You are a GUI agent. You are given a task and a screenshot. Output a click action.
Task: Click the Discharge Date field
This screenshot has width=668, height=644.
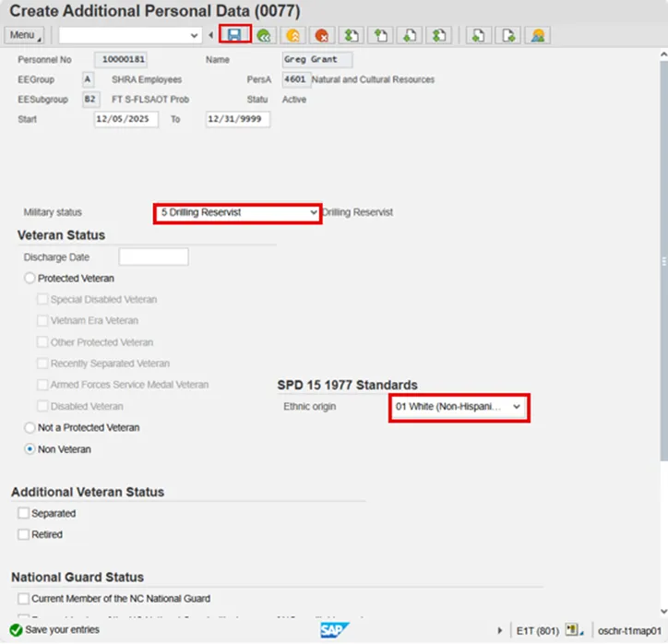coord(153,256)
